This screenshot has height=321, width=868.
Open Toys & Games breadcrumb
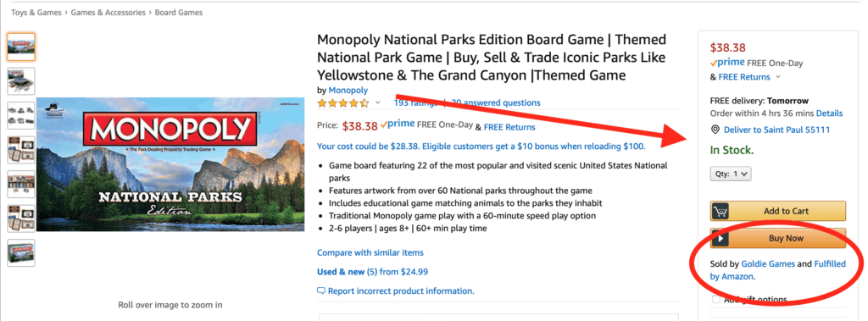tap(36, 12)
